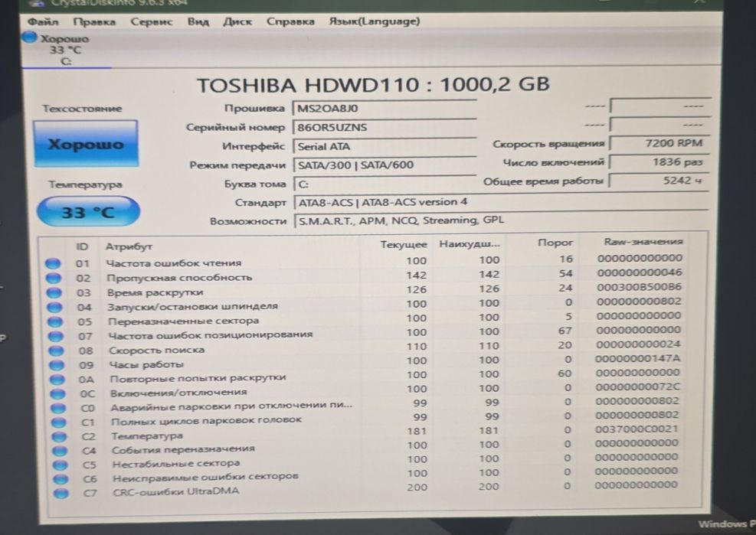Select the Температура attribute row text
756x535 pixels.
tap(147, 436)
